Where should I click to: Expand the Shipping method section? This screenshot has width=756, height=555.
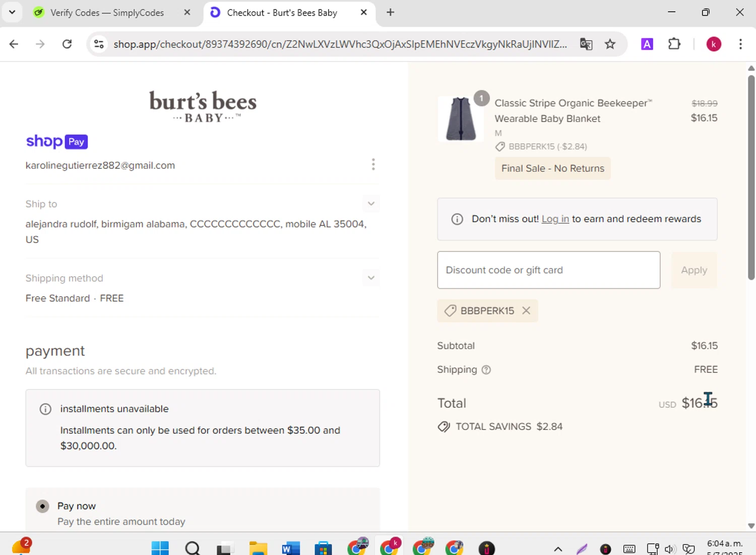371,278
